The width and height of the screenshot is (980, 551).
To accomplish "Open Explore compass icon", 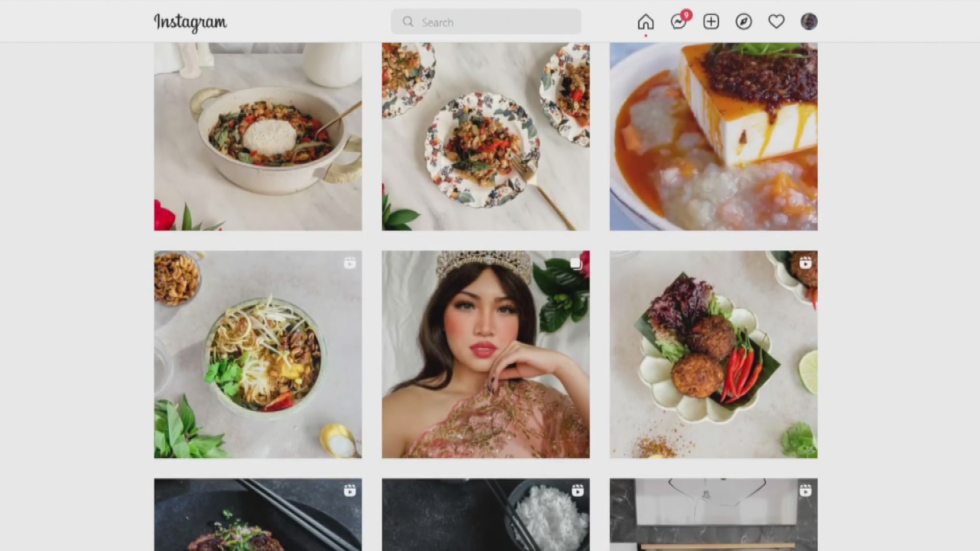I will point(744,21).
